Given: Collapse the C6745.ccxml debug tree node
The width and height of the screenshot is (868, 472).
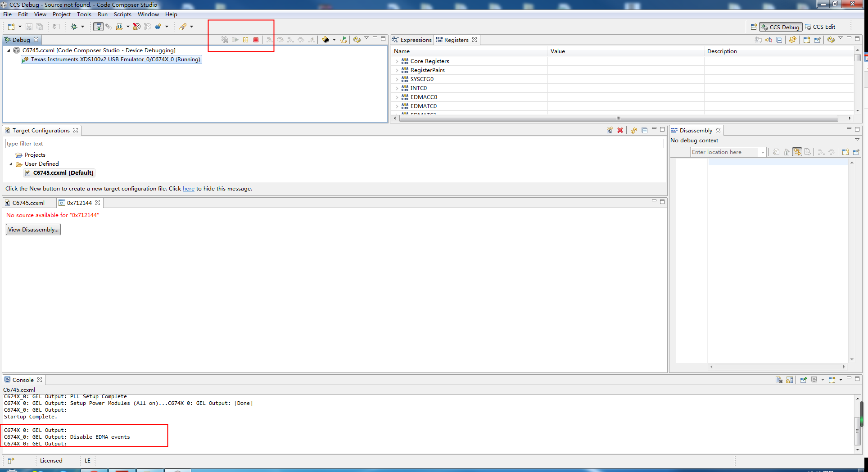Looking at the screenshot, I should point(9,50).
